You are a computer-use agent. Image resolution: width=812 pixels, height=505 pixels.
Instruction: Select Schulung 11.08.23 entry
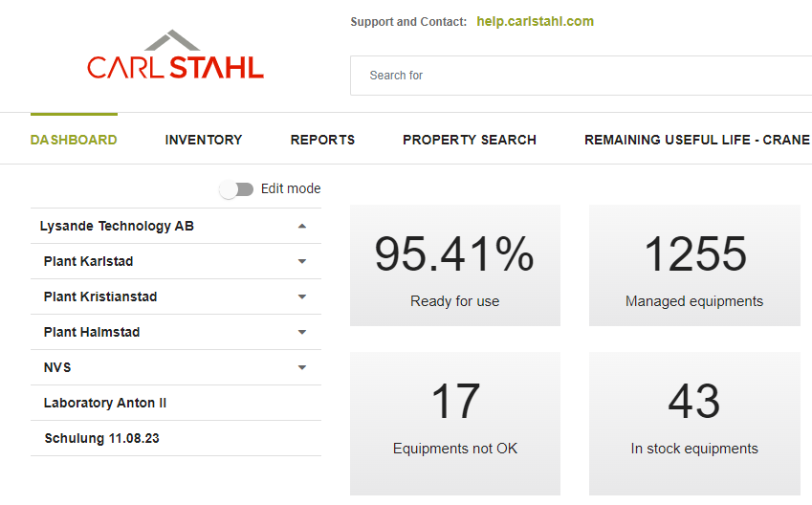pos(103,439)
